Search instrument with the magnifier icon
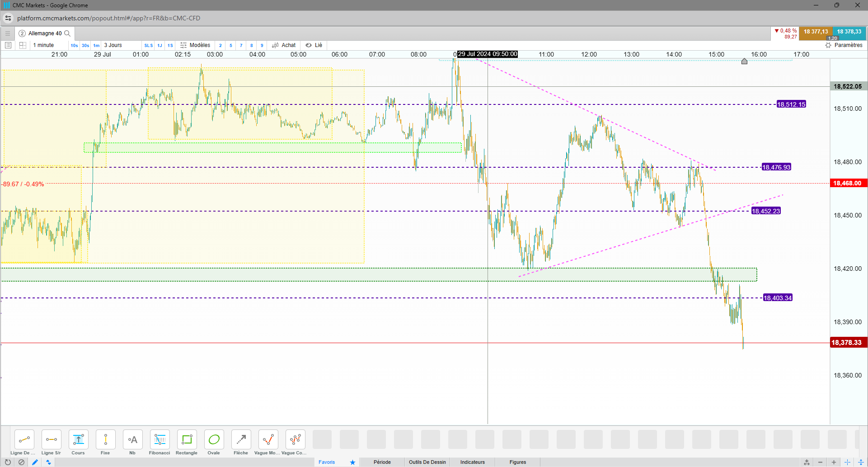The width and height of the screenshot is (868, 467). coord(67,33)
